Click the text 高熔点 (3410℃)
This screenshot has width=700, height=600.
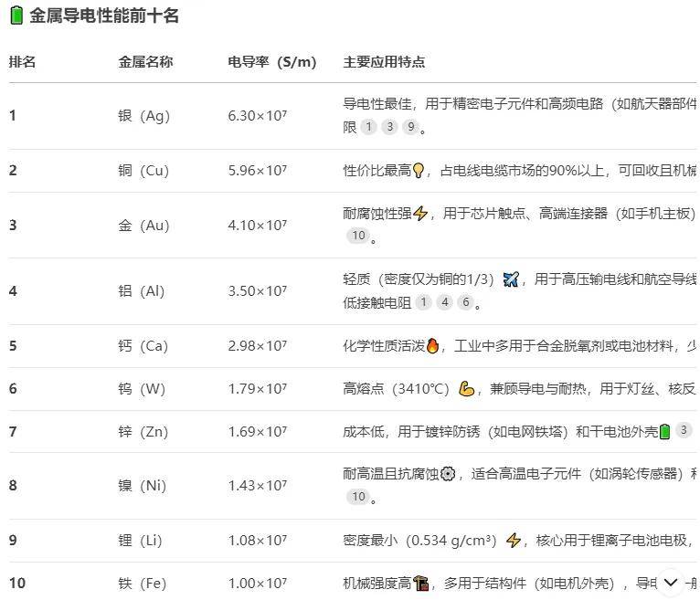tap(397, 388)
